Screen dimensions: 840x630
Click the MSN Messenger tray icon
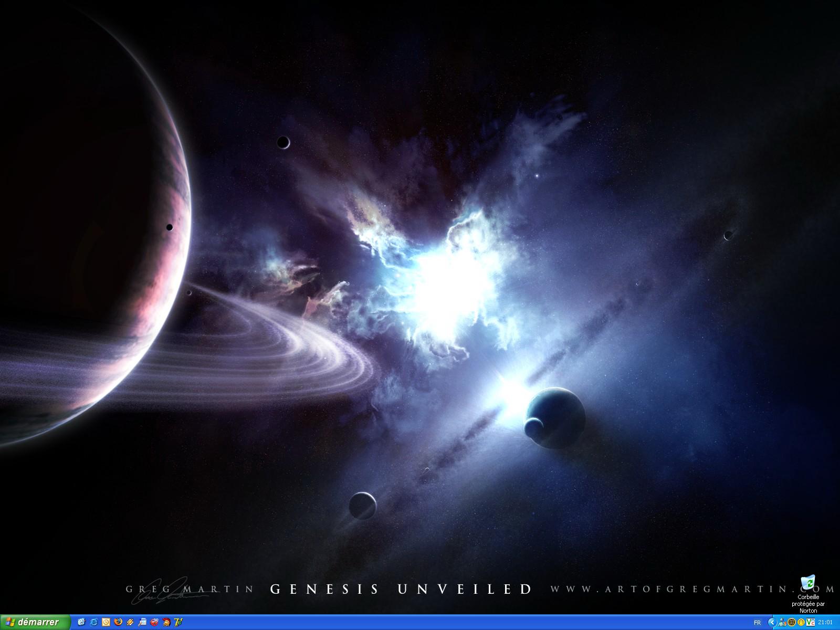(782, 622)
